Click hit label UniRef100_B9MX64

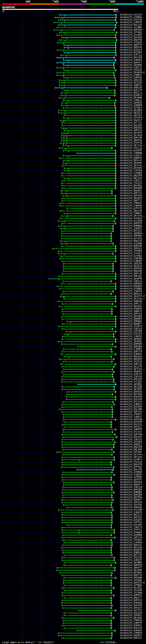131,284
